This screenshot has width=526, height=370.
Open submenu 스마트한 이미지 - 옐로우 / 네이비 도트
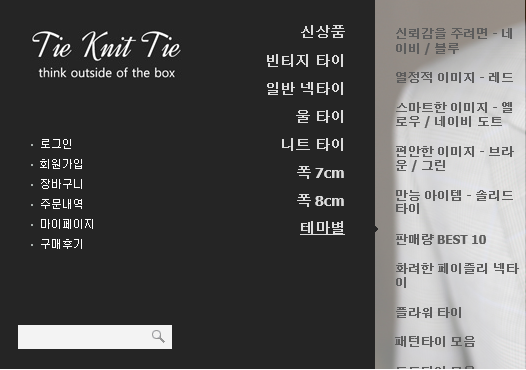point(454,114)
